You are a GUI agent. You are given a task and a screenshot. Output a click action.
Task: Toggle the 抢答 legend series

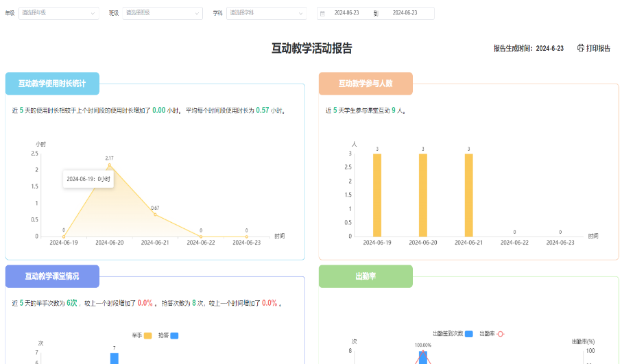tap(174, 335)
